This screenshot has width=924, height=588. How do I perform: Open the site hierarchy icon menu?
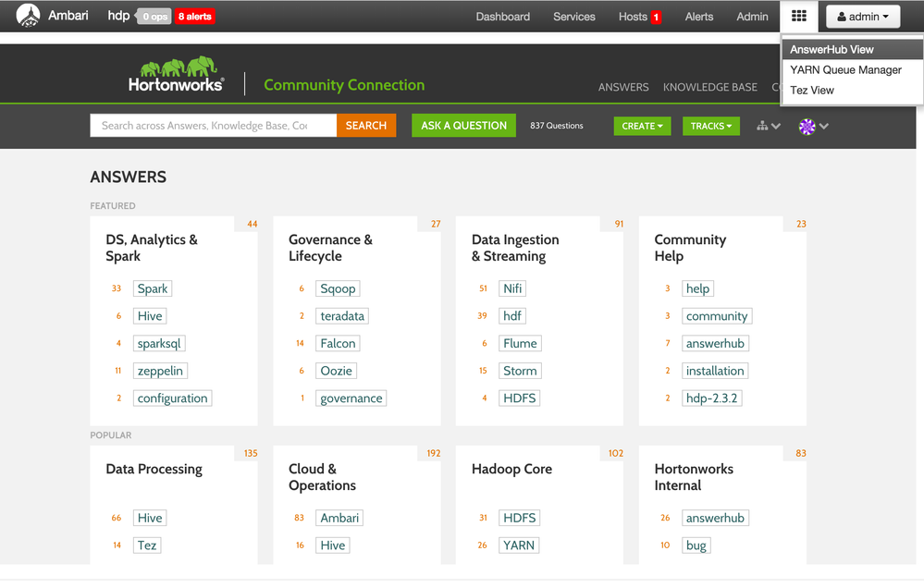tap(768, 127)
